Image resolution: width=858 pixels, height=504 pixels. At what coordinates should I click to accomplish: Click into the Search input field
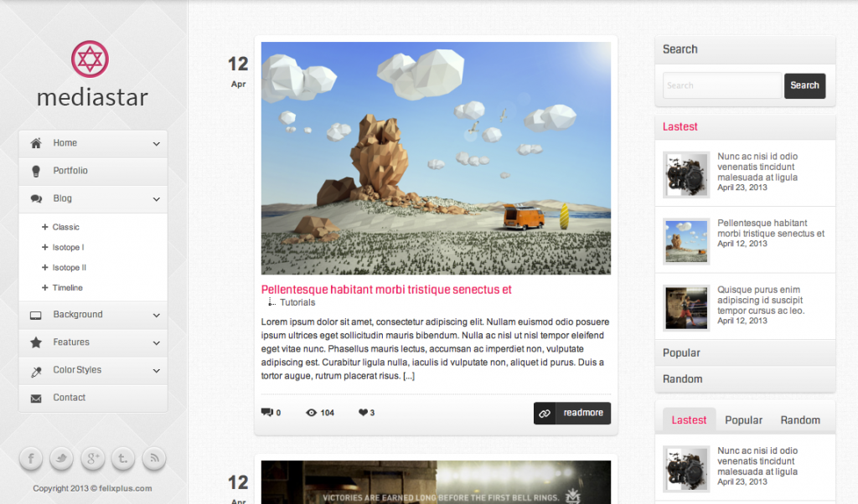coord(721,85)
